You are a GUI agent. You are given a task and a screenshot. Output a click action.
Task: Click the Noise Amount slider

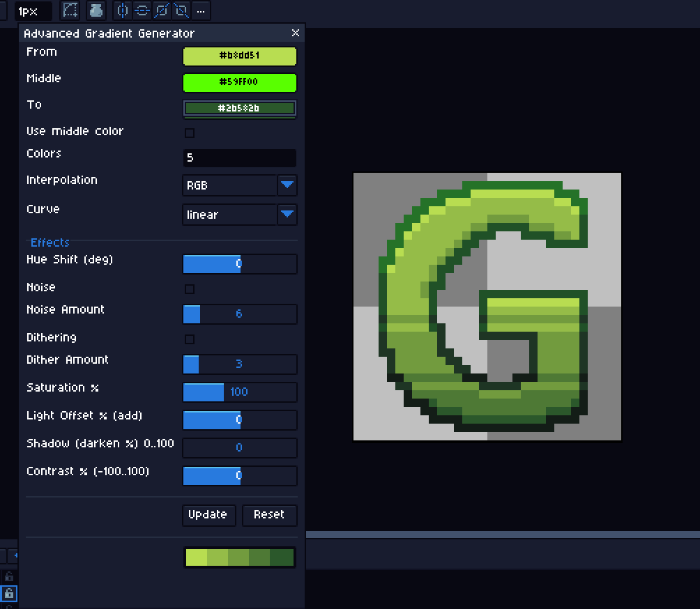click(240, 314)
